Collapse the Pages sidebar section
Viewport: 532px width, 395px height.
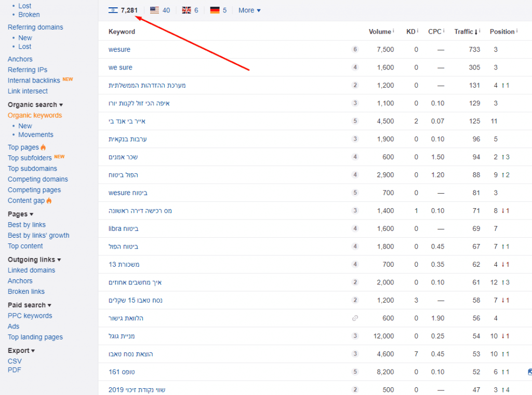[20, 214]
